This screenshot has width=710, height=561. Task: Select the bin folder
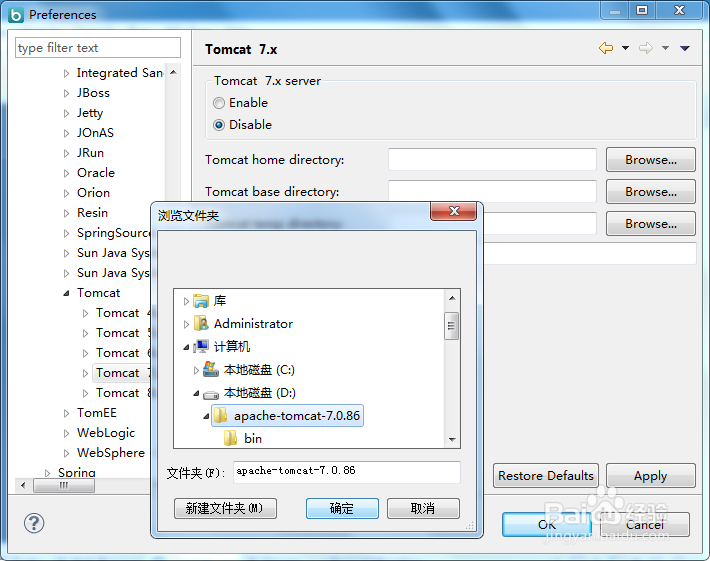(x=243, y=438)
